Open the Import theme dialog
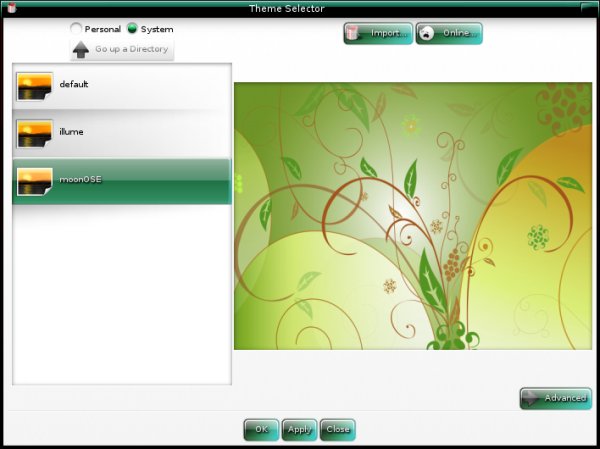The width and height of the screenshot is (600, 449). tap(378, 33)
